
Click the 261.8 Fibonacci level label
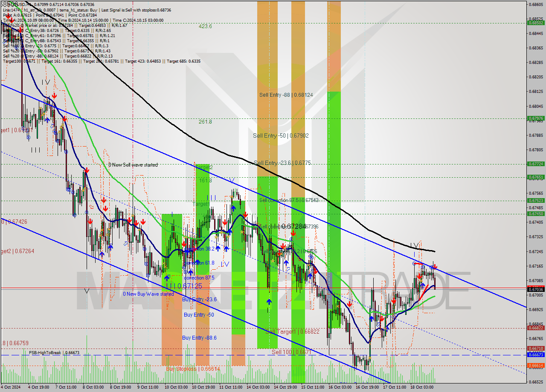[205, 121]
